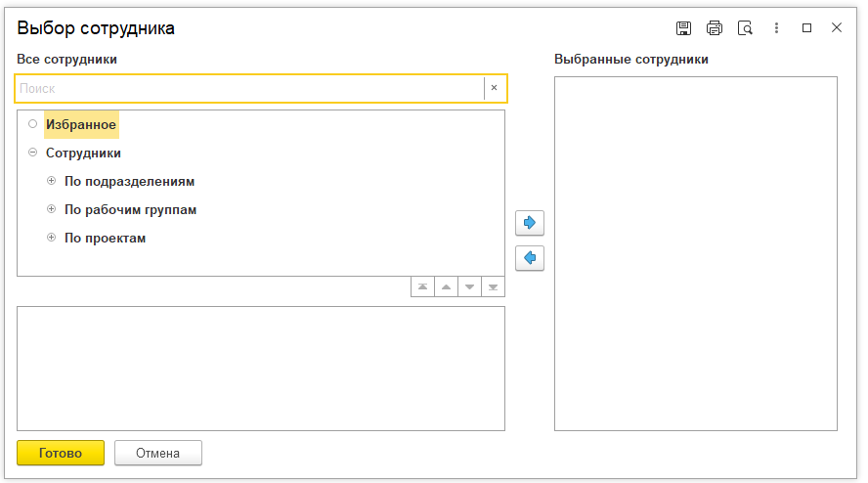
Task: Open the three-dot more options menu
Action: pos(776,28)
